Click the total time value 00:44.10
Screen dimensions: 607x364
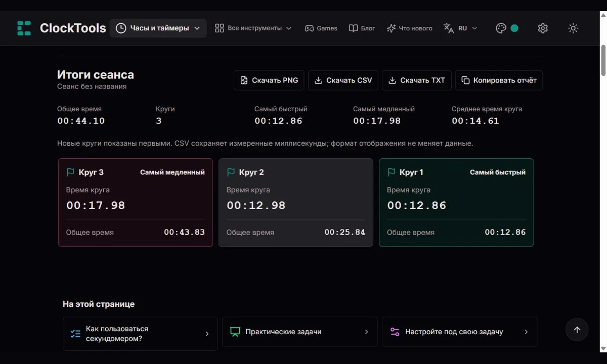point(81,121)
